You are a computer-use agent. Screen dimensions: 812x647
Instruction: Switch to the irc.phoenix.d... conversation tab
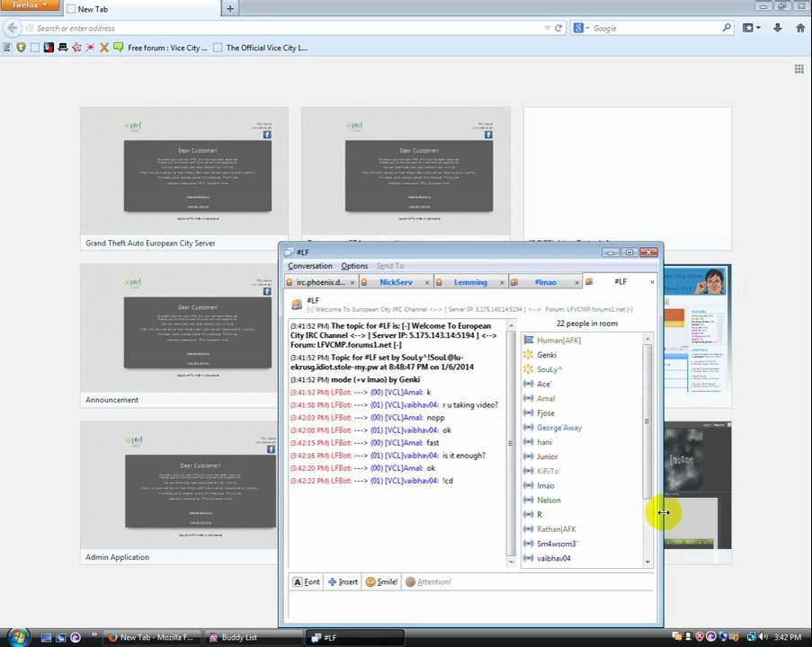point(320,282)
